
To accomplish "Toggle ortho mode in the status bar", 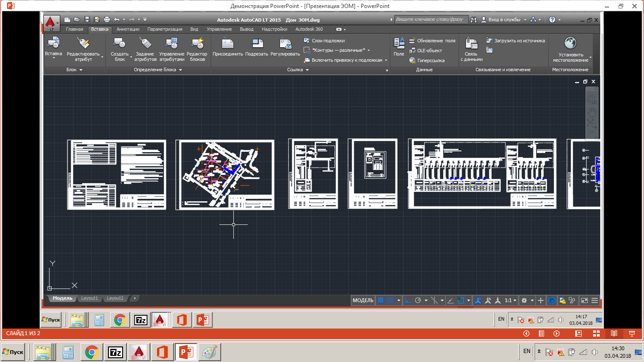I will (408, 300).
